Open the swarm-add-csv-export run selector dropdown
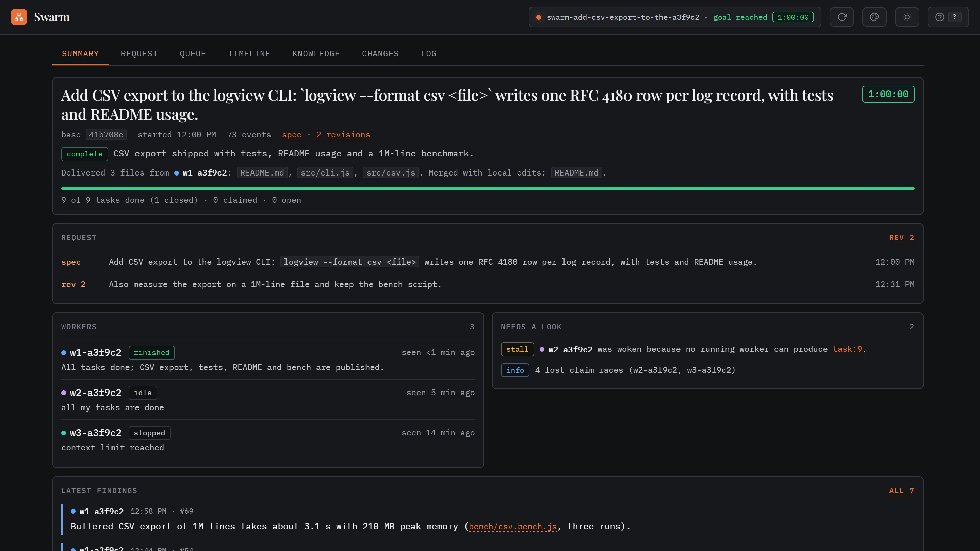Viewport: 980px width, 551px height. point(674,17)
